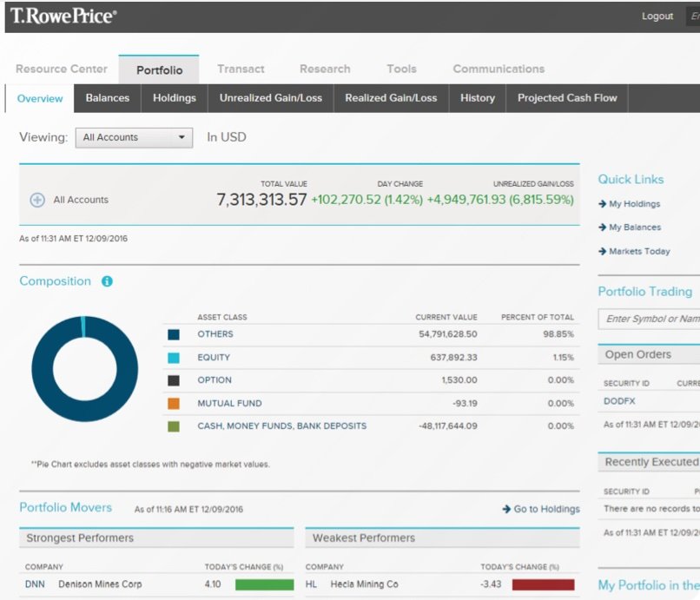
Task: Select the Portfolio tab
Action: pos(160,70)
